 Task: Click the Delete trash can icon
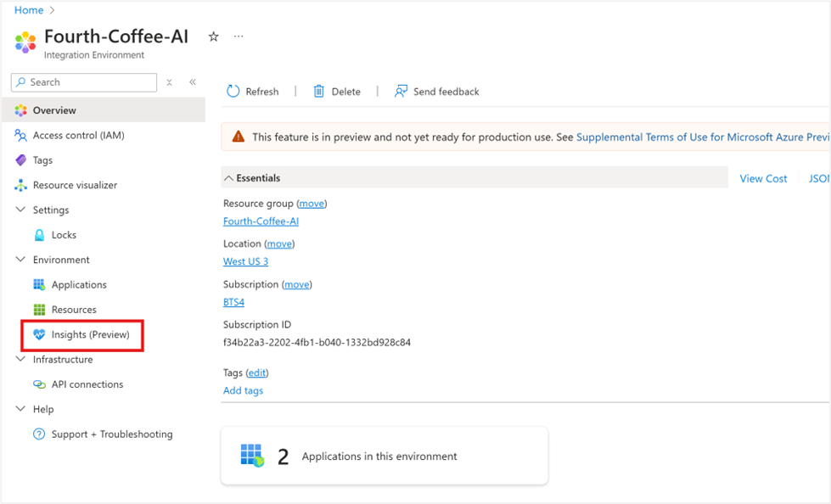point(318,91)
